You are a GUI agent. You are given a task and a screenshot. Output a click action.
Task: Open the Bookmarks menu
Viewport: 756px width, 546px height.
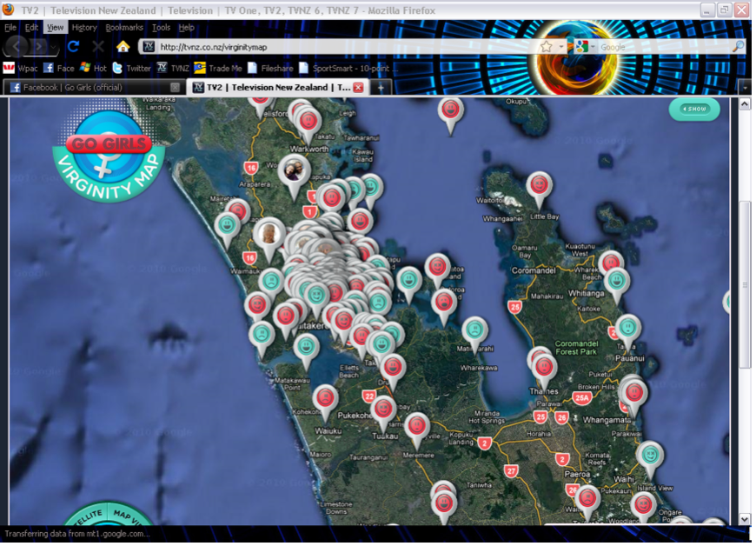pos(124,28)
